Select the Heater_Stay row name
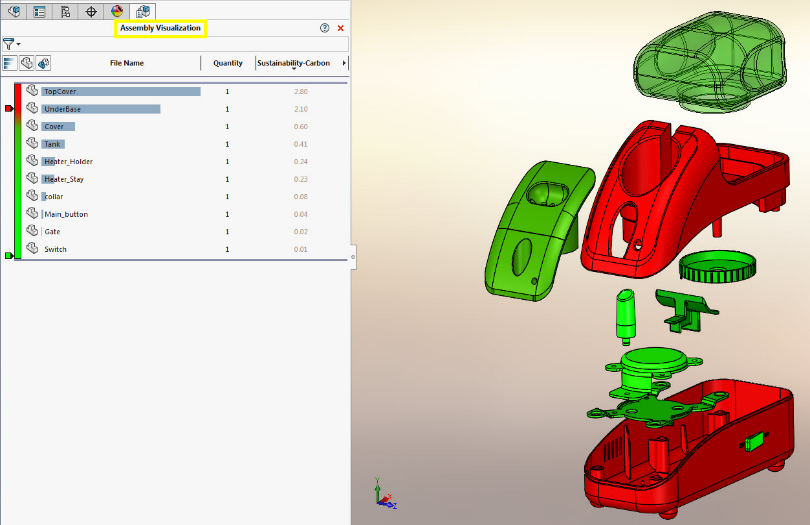 (64, 179)
